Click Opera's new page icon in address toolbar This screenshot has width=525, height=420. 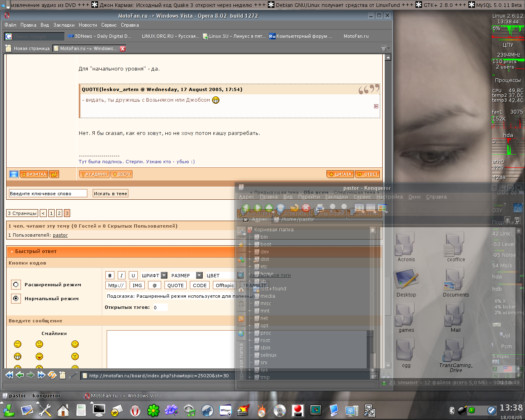tap(62, 375)
